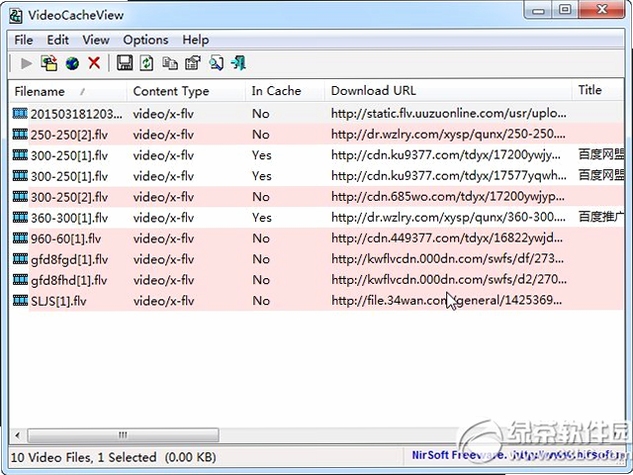The width and height of the screenshot is (633, 475).
Task: Select the 201503181203... filename row
Action: (x=76, y=114)
